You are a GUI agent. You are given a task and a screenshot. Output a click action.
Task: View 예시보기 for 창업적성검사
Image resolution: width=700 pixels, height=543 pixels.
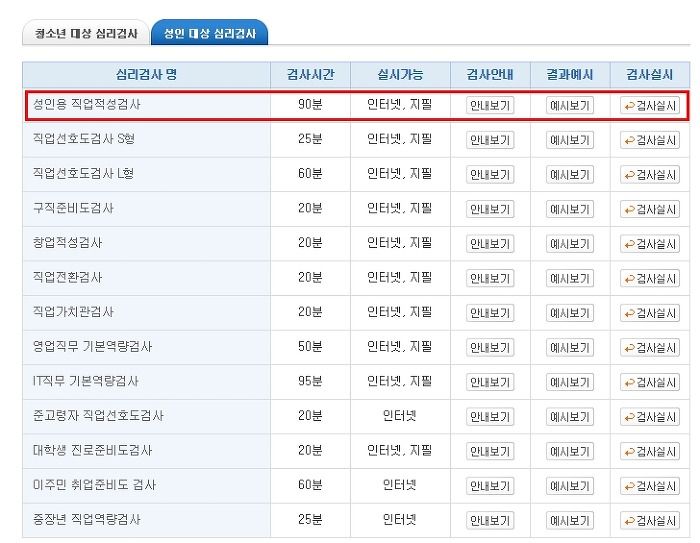(x=570, y=244)
